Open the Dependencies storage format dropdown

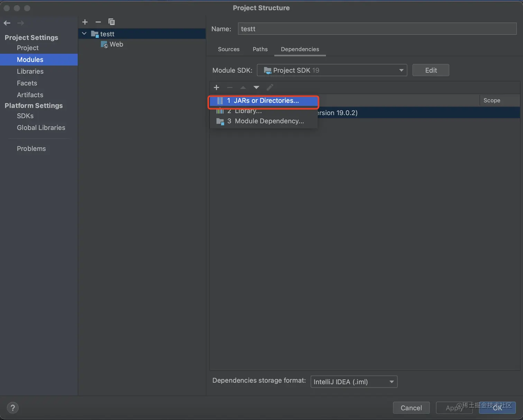354,382
